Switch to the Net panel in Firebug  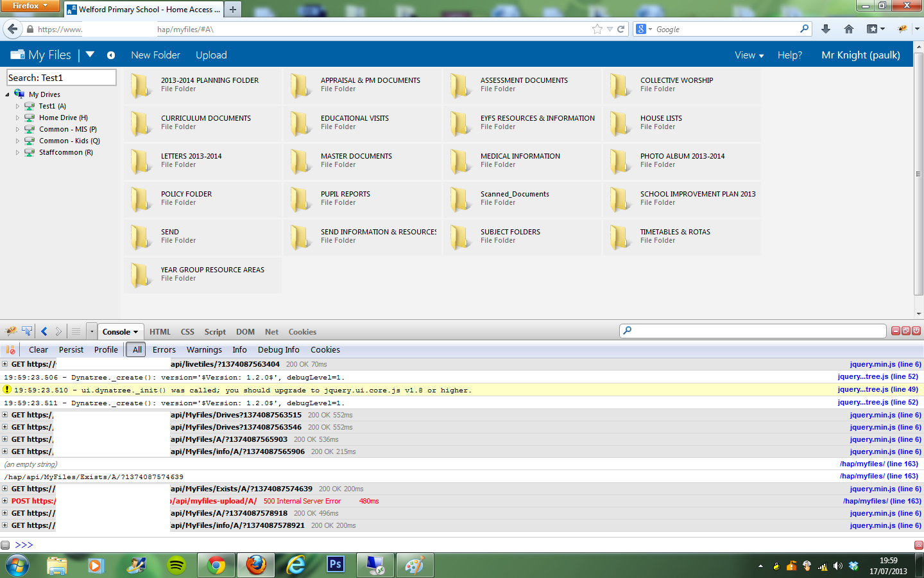click(x=271, y=331)
